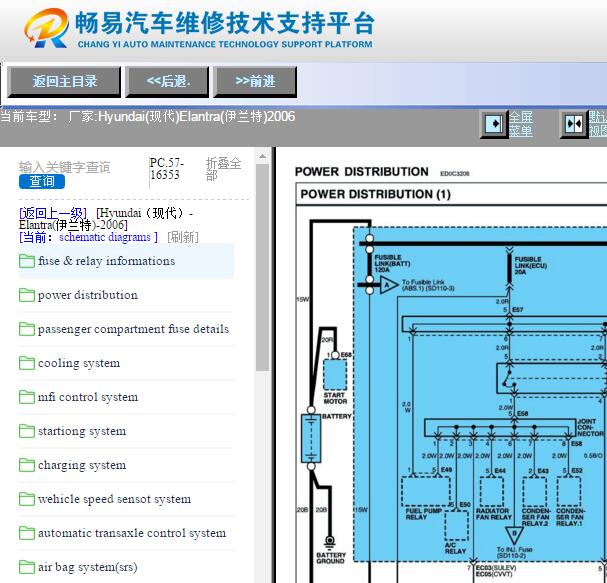This screenshot has width=607, height=583.
Task: Select charging system entry
Action: 82,465
